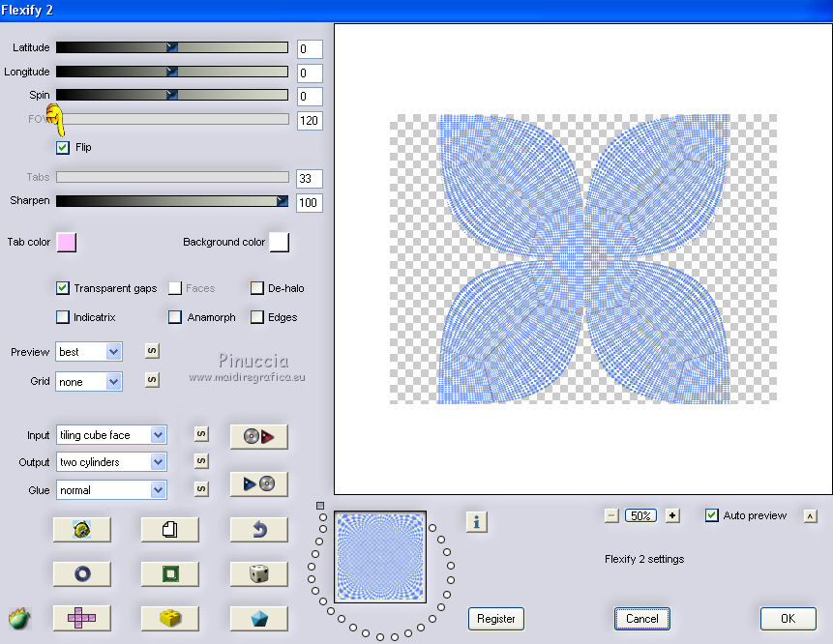Click the FOV slider track
The image size is (833, 644).
pyautogui.click(x=172, y=119)
